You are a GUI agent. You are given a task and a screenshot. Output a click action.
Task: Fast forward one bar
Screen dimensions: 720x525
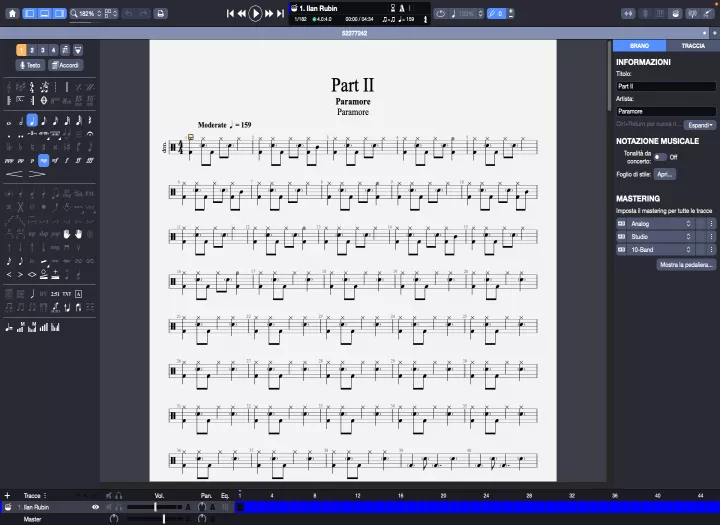click(269, 14)
